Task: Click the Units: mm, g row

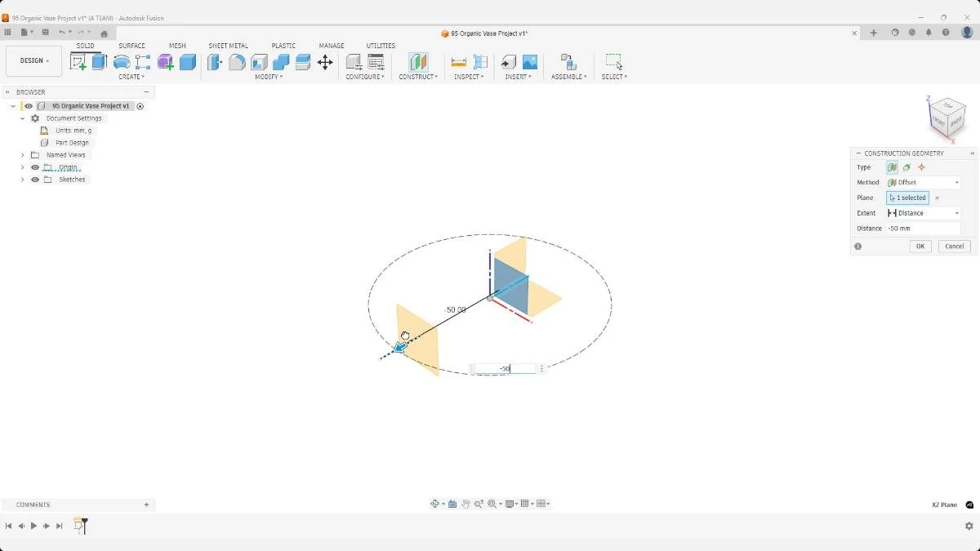Action: tap(73, 131)
